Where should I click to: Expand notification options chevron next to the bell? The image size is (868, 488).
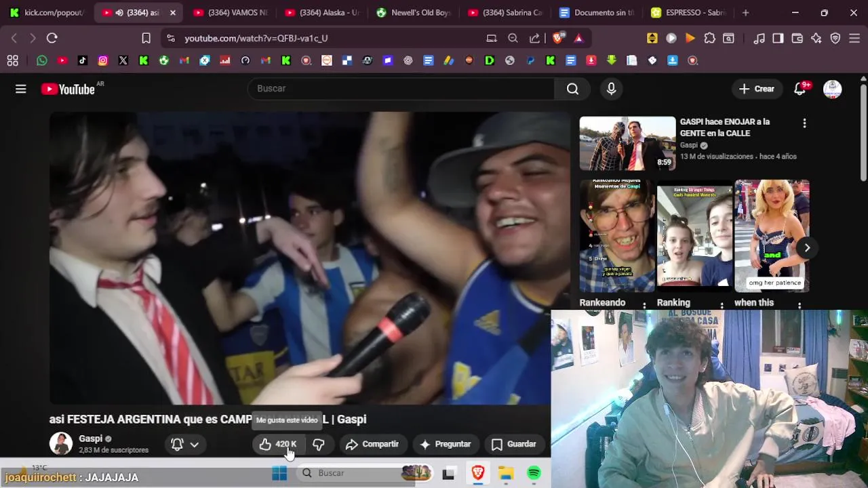pos(195,445)
